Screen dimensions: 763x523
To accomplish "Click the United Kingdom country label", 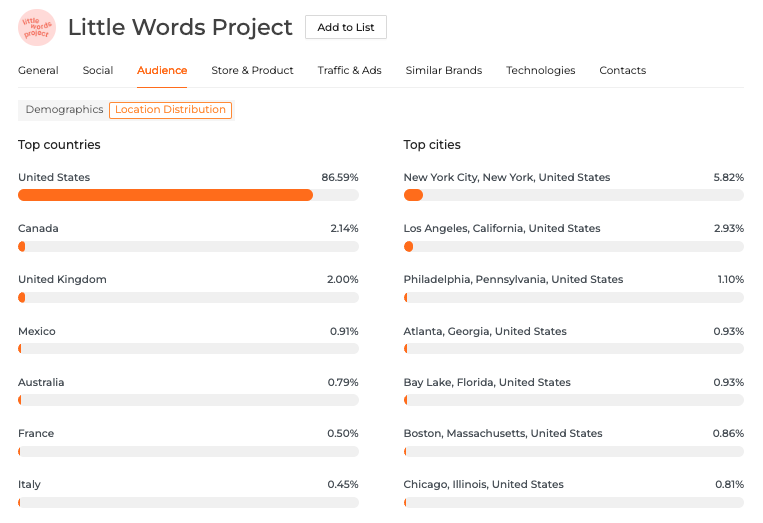I will coord(62,280).
